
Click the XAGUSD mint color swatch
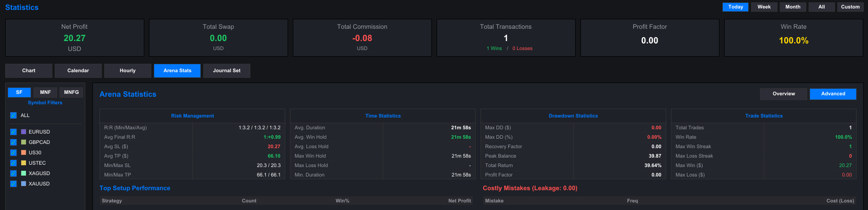pos(24,173)
